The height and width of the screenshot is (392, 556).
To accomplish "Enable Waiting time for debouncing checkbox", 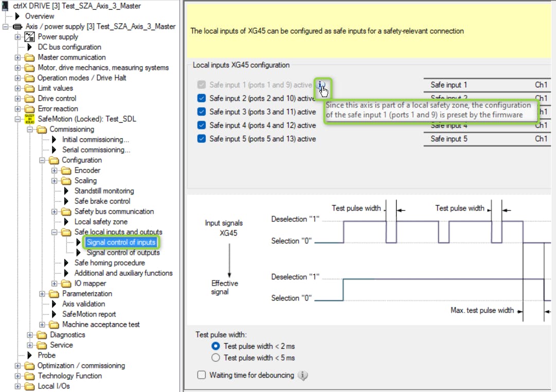I will point(202,375).
